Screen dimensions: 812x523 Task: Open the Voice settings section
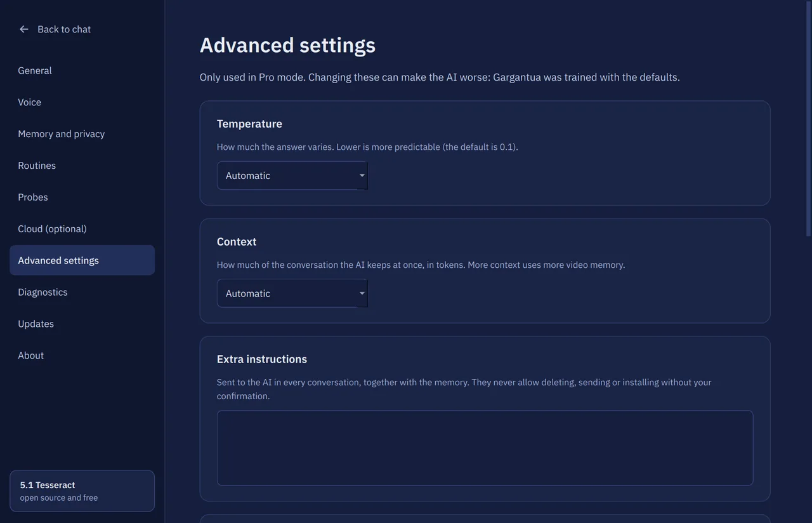tap(82, 102)
